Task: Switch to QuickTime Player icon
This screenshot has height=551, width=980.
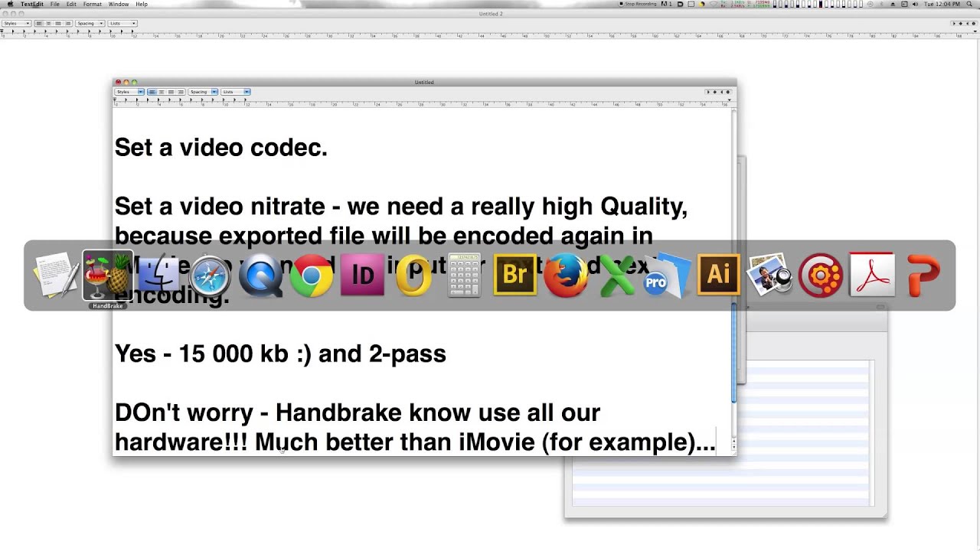Action: tap(260, 275)
